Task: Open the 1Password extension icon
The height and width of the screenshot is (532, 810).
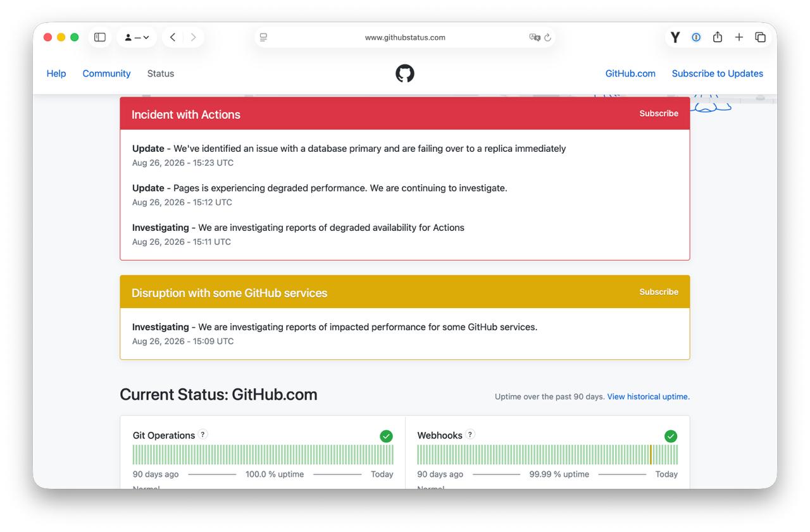Action: tap(696, 37)
